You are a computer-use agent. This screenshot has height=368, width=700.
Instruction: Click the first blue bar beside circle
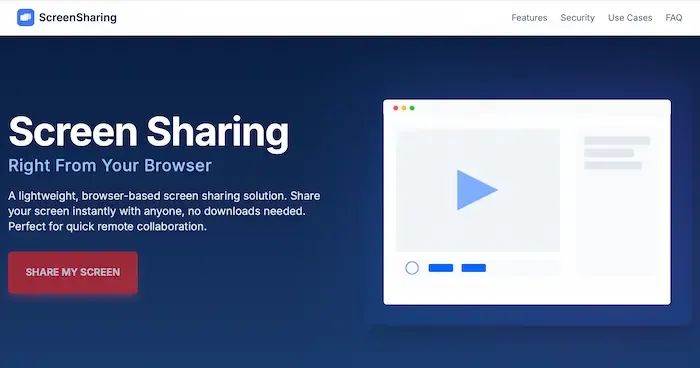click(441, 268)
